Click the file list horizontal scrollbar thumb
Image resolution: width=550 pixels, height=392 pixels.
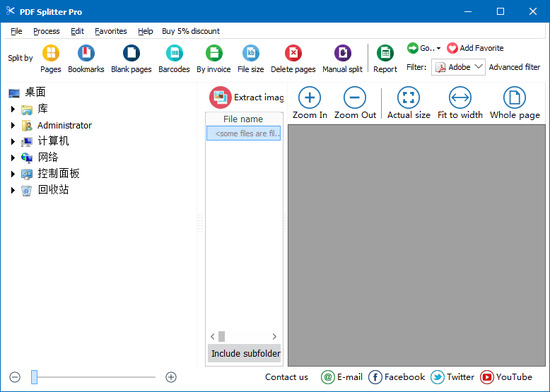point(222,337)
